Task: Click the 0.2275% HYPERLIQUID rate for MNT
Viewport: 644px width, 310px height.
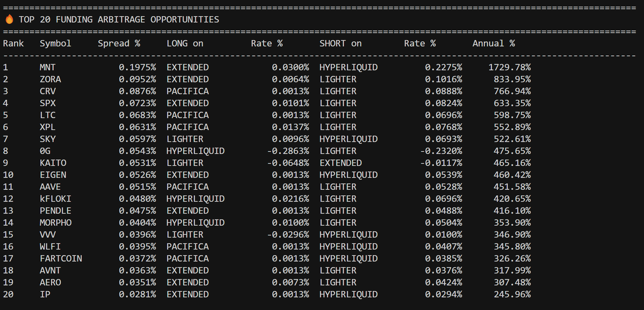Action: point(444,67)
